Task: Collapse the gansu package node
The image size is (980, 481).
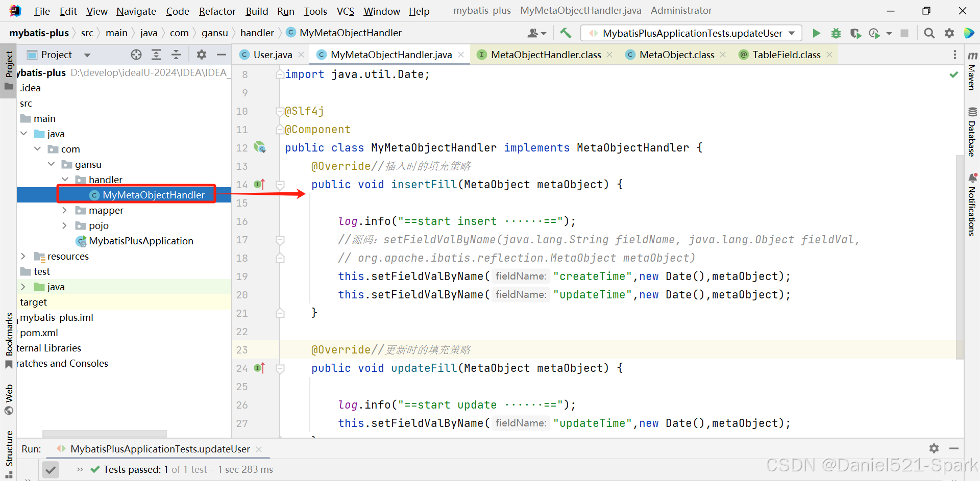Action: tap(51, 164)
